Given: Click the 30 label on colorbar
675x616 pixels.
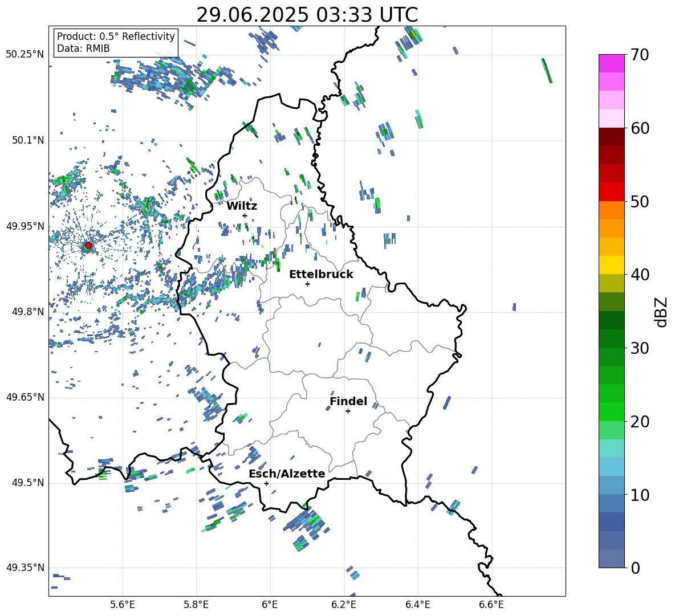Looking at the screenshot, I should [640, 348].
